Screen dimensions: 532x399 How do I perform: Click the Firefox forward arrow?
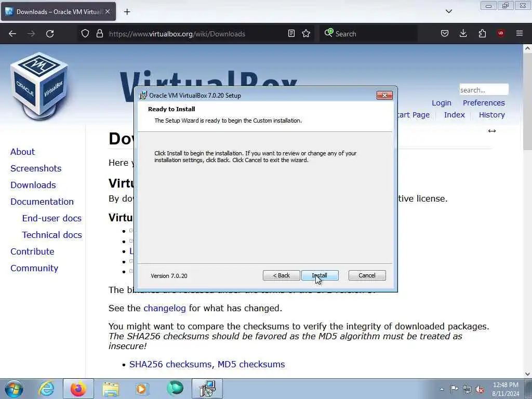click(31, 34)
